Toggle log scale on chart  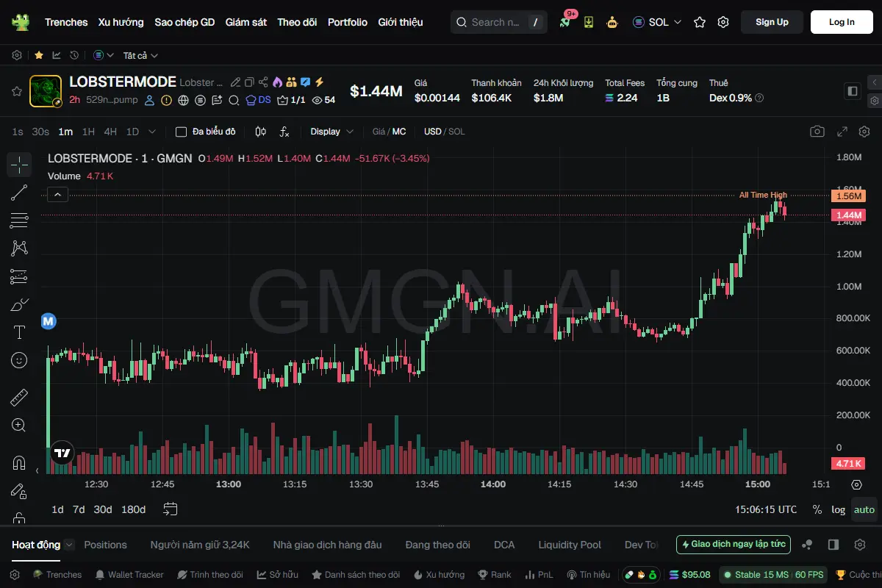click(838, 509)
